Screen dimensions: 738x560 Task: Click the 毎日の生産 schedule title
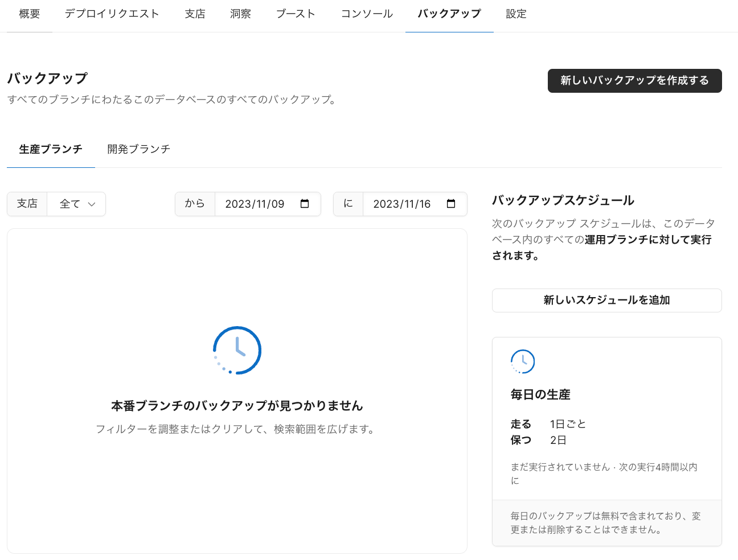(x=540, y=394)
